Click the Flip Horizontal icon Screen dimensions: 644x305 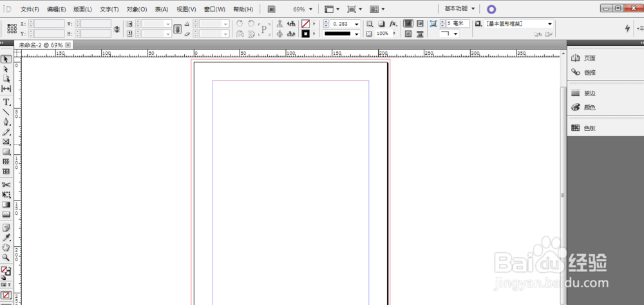pyautogui.click(x=240, y=34)
